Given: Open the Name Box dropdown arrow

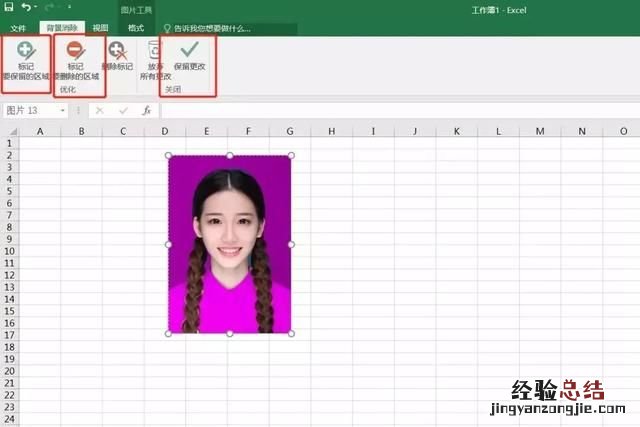Looking at the screenshot, I should [62, 110].
